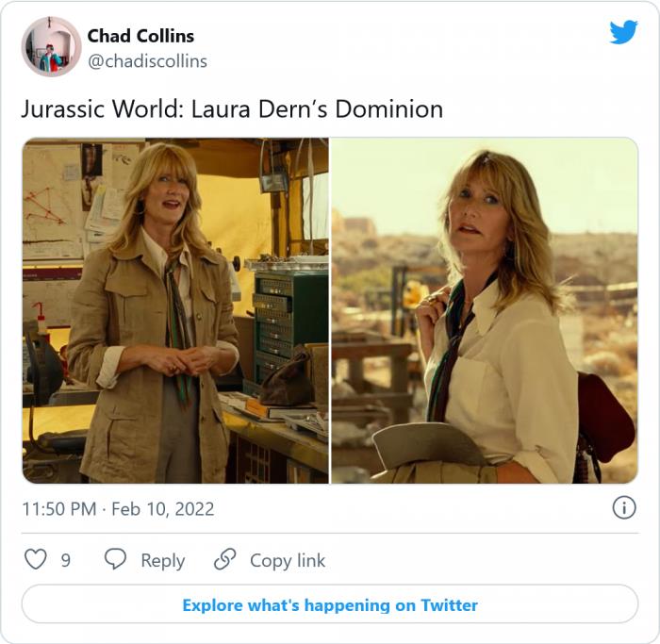Click the chain link copy icon

[x=224, y=559]
